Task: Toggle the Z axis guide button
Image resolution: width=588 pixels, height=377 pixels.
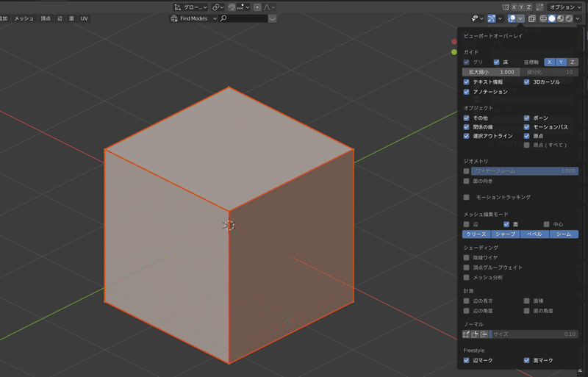Action: pos(573,62)
